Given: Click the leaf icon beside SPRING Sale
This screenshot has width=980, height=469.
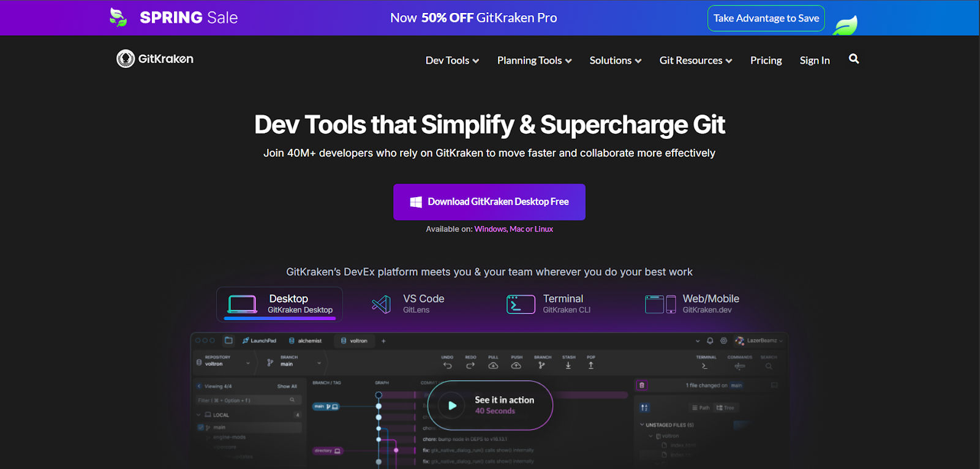Looking at the screenshot, I should click(118, 17).
